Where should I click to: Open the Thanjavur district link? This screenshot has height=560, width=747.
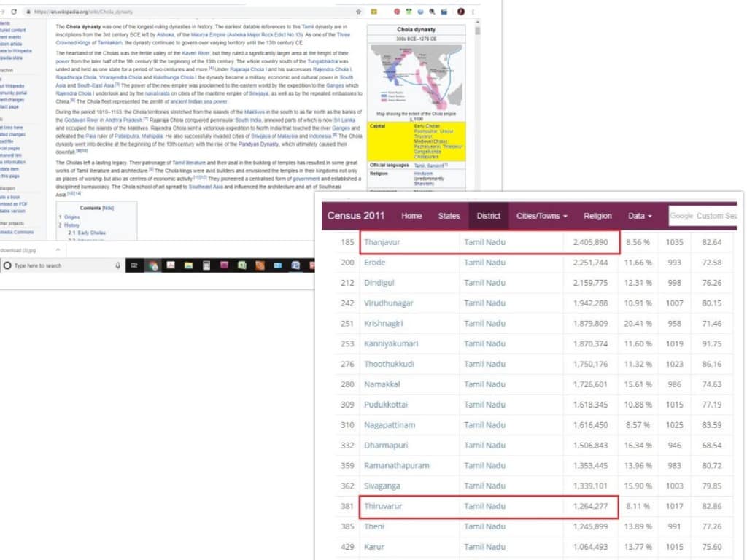[x=382, y=242]
